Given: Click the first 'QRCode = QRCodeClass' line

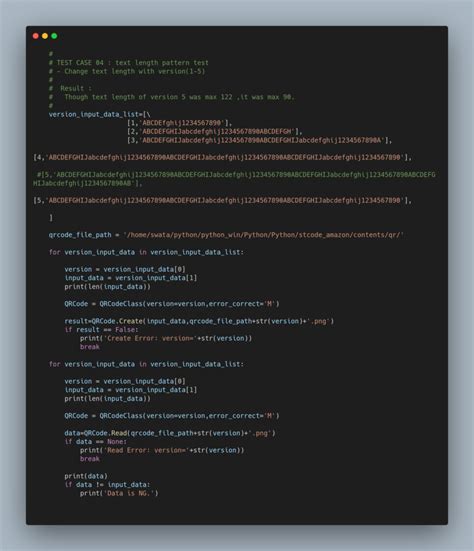Looking at the screenshot, I should click(172, 304).
